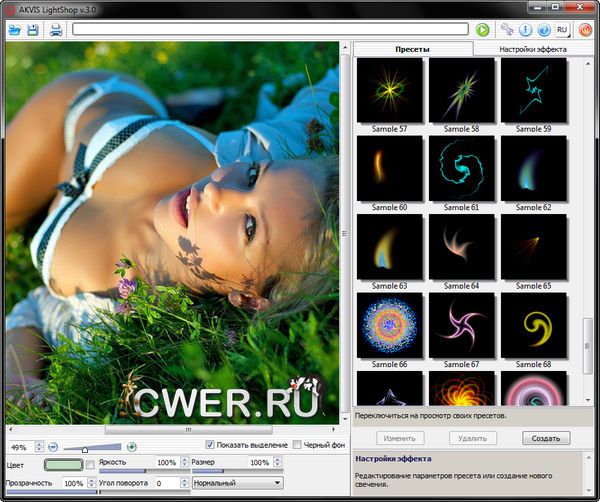This screenshot has width=600, height=502.
Task: Switch to the Пресеты tab
Action: click(412, 48)
